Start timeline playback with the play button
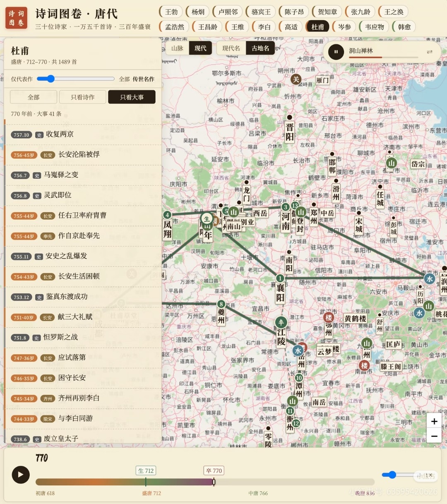The image size is (447, 504). tap(21, 475)
